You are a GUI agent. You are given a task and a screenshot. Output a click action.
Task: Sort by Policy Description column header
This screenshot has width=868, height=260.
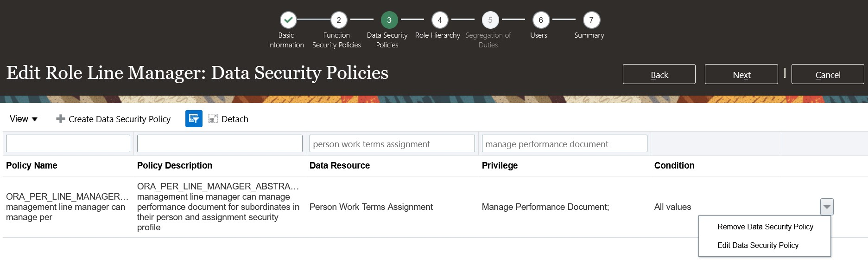pos(175,165)
